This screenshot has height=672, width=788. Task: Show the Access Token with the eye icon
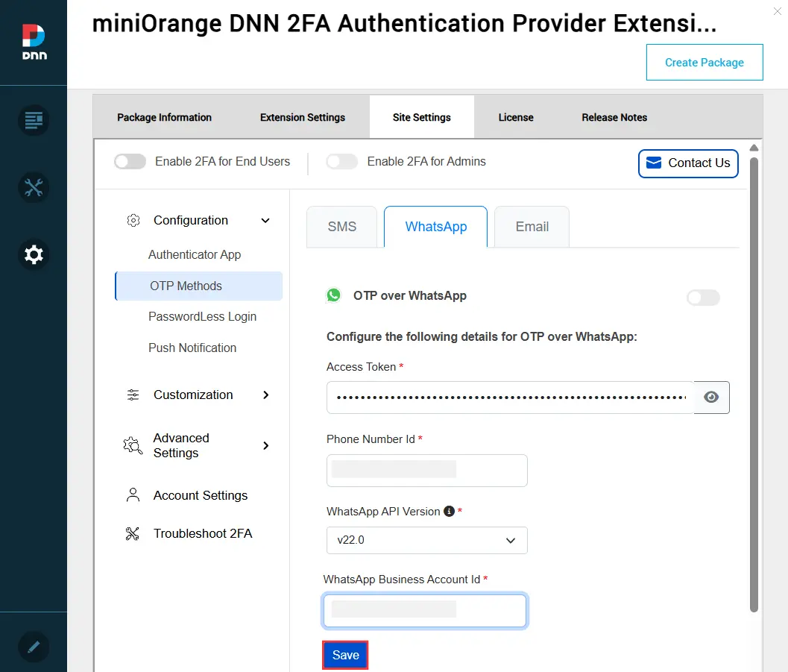(711, 397)
